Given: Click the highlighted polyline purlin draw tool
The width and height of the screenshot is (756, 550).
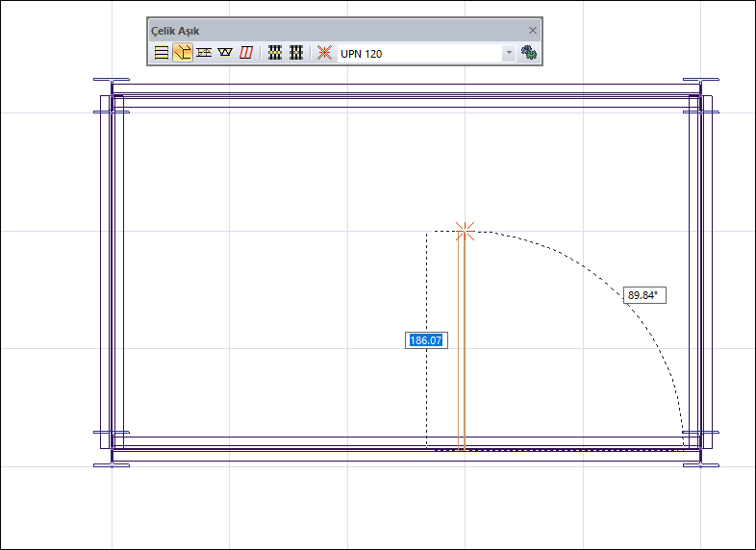Looking at the screenshot, I should [x=183, y=54].
